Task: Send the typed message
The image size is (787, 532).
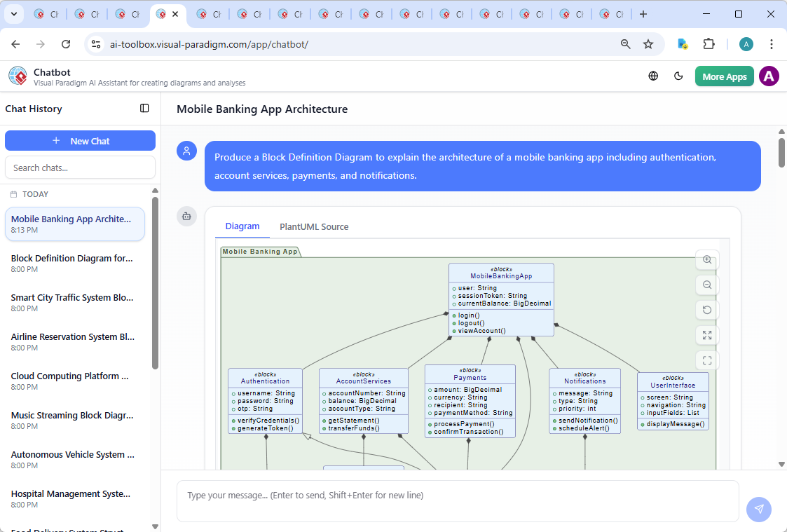Action: (759, 510)
